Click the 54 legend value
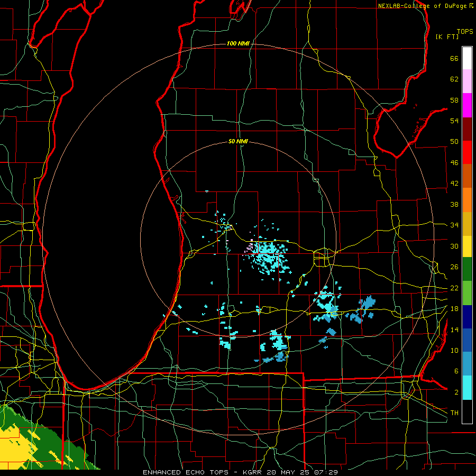 pyautogui.click(x=454, y=121)
